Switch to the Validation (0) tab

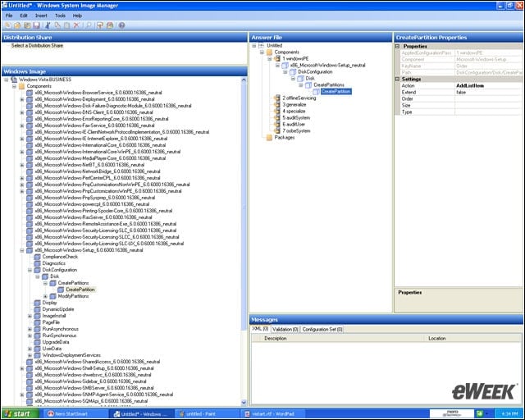pyautogui.click(x=285, y=329)
